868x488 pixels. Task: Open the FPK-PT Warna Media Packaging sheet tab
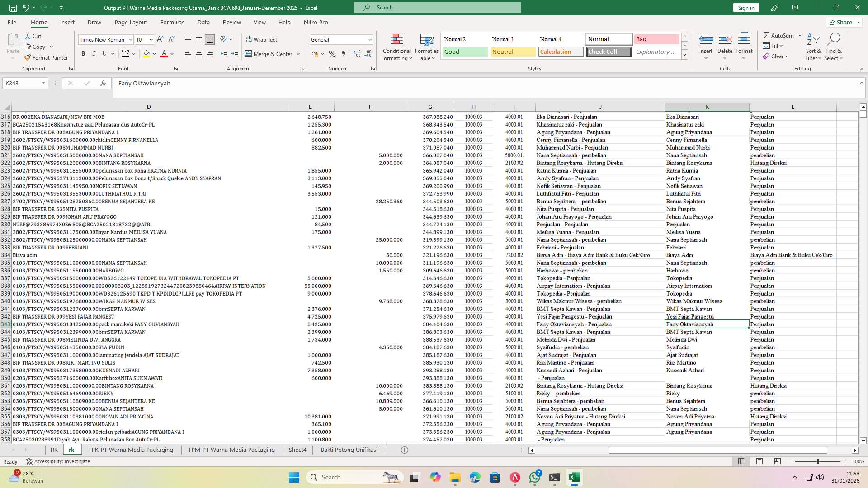point(131,450)
